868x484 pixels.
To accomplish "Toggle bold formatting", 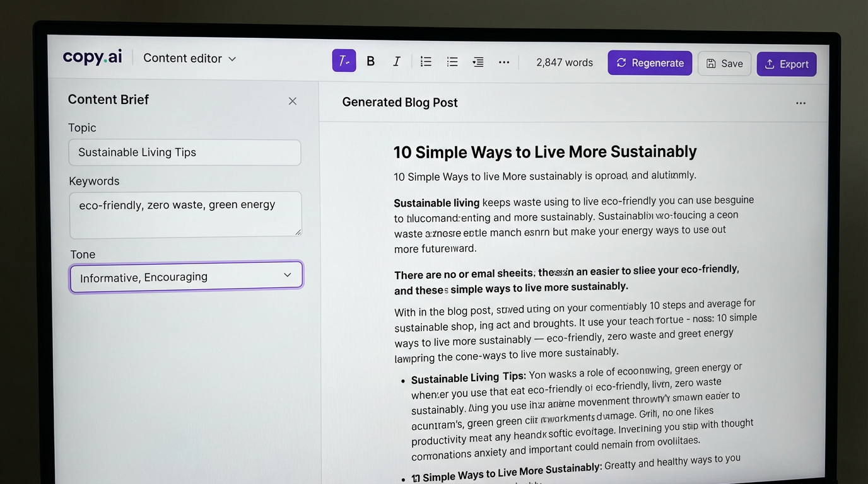I will [x=371, y=61].
